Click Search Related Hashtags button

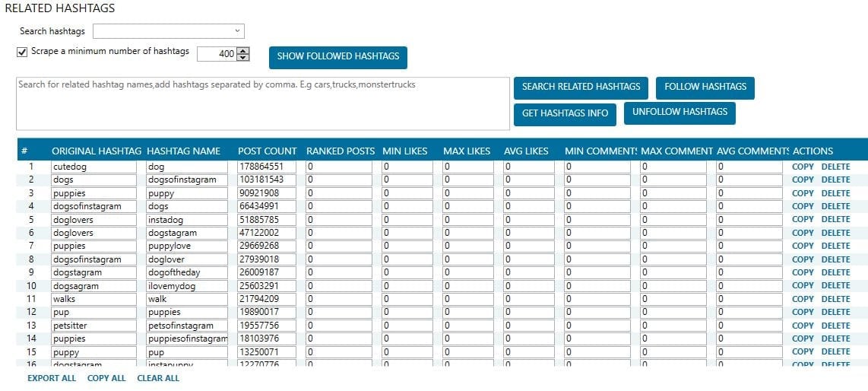click(581, 87)
